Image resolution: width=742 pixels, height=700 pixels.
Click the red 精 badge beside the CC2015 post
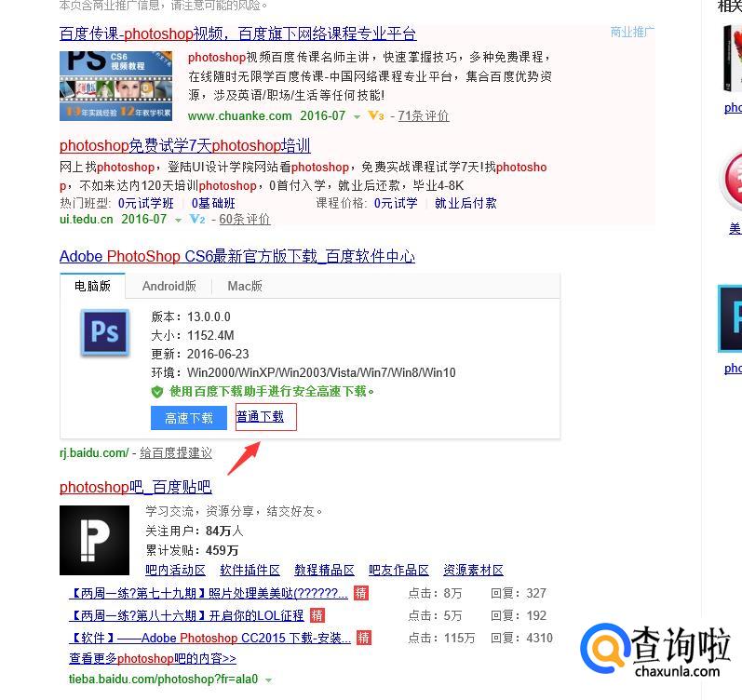(x=363, y=638)
